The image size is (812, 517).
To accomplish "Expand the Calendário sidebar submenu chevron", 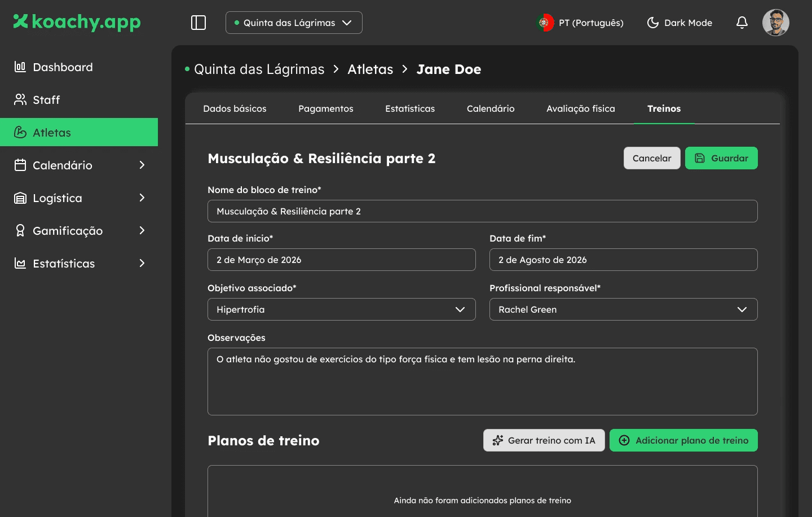I will point(142,165).
